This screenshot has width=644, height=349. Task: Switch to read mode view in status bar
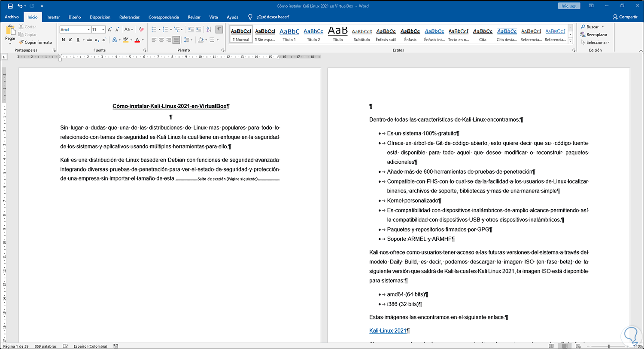(552, 346)
